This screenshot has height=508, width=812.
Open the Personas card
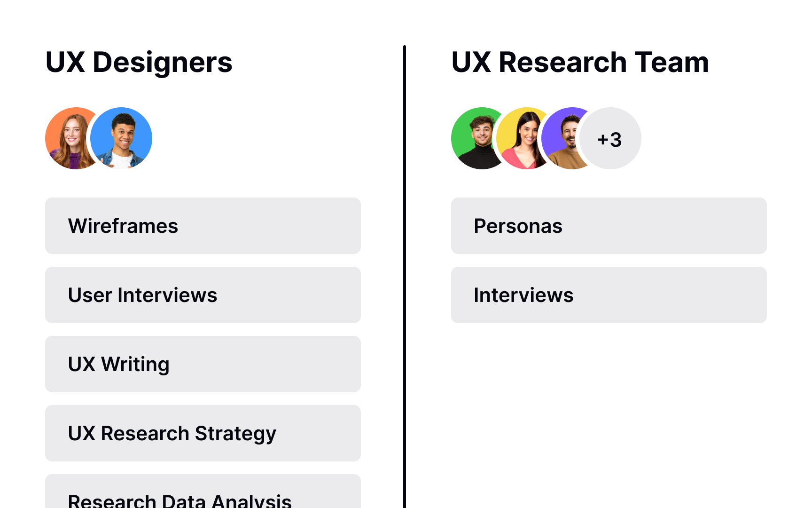(x=609, y=226)
